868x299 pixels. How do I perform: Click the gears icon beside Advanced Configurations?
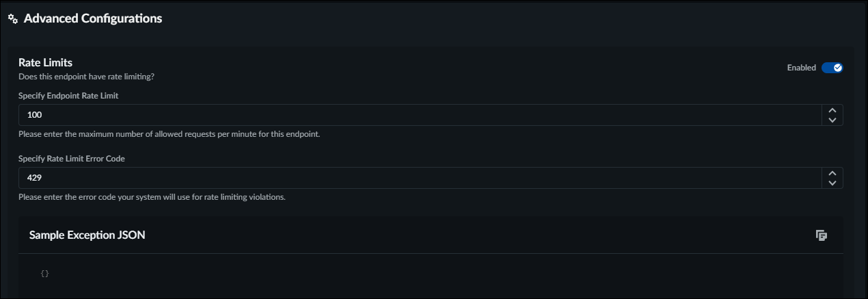[x=13, y=19]
